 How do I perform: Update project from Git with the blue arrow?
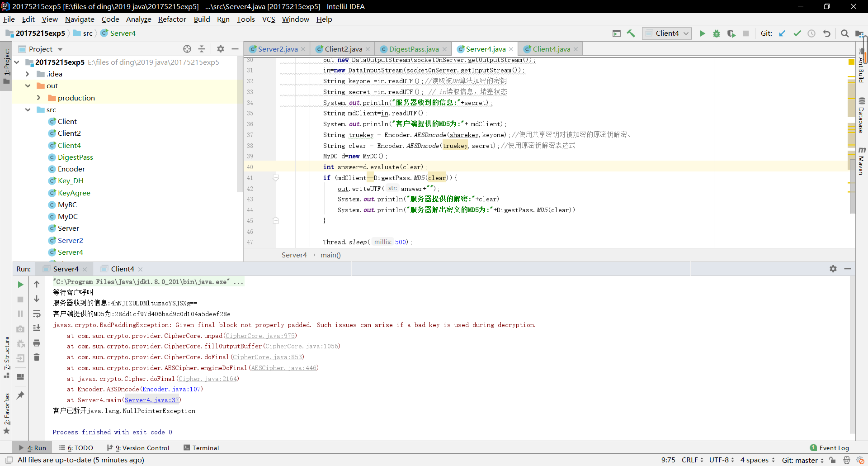[x=783, y=33]
